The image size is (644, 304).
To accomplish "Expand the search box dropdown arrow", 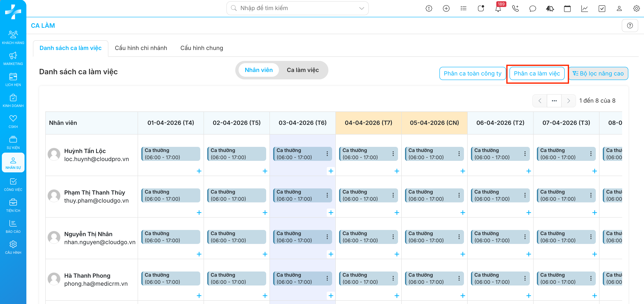I will pos(361,8).
